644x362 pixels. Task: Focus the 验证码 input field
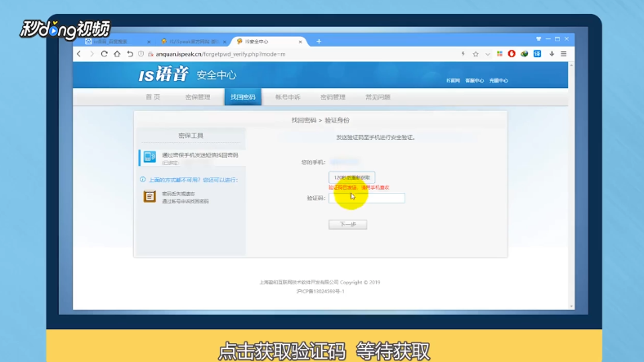[367, 199]
